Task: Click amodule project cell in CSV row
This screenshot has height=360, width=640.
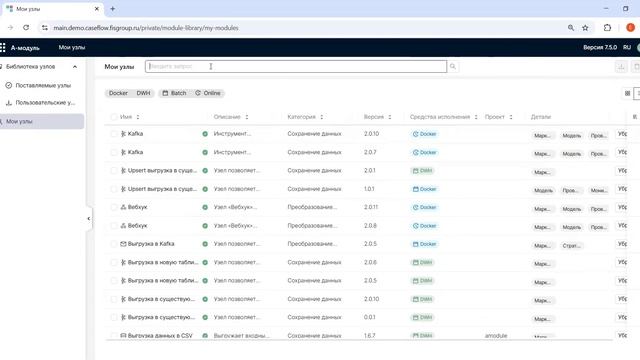Action: pyautogui.click(x=496, y=336)
